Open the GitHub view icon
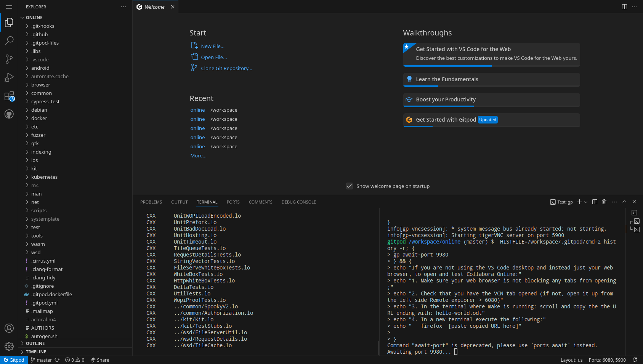The image size is (643, 364). [9, 114]
